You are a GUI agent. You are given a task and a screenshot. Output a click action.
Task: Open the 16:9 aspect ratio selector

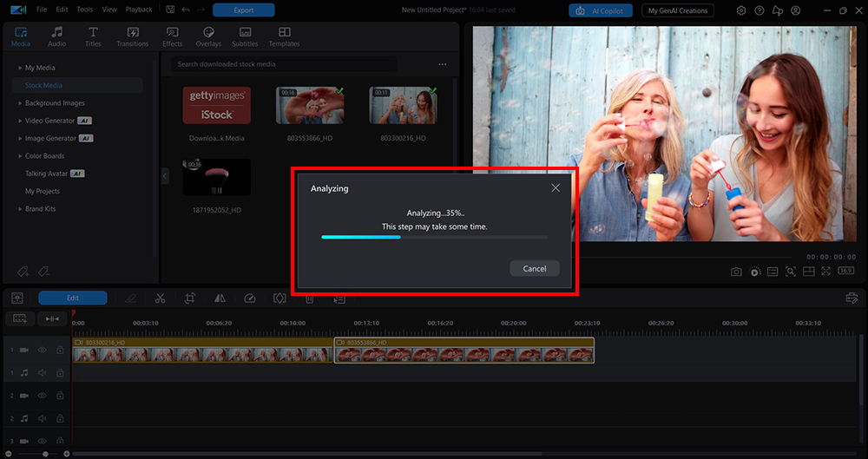tap(845, 271)
